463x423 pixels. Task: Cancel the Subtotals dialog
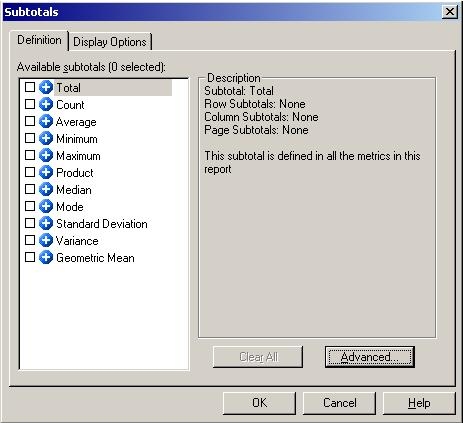[x=339, y=403]
